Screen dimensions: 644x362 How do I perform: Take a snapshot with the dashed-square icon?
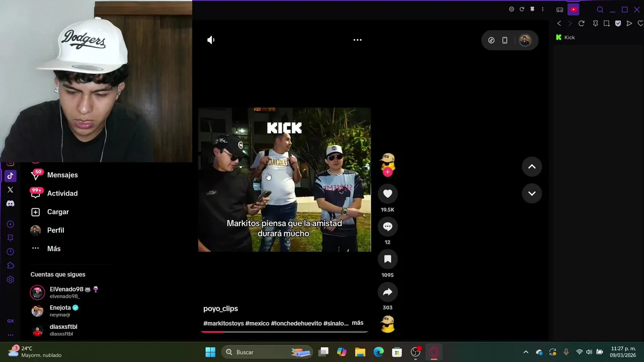(x=607, y=24)
